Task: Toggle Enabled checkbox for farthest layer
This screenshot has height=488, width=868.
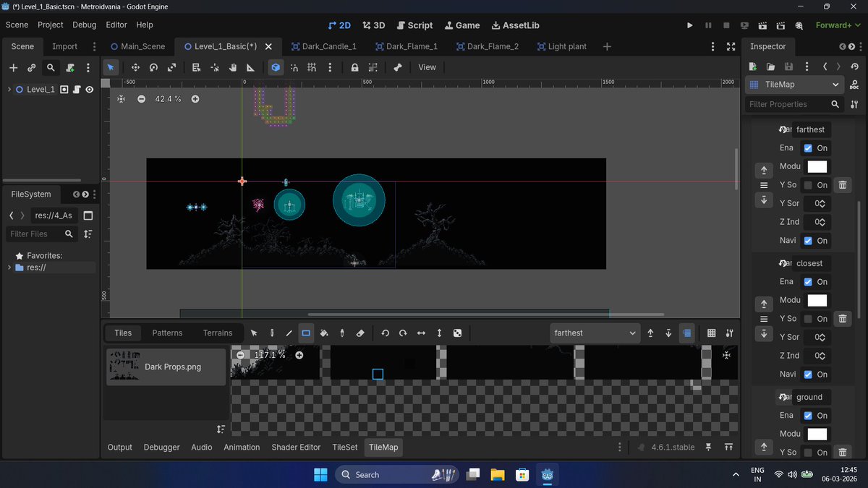Action: point(808,148)
